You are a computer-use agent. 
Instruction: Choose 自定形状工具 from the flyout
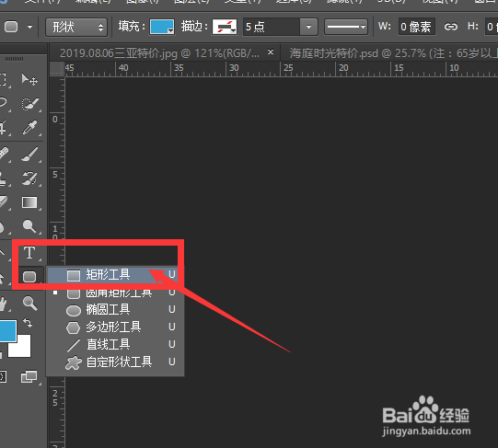tap(116, 362)
